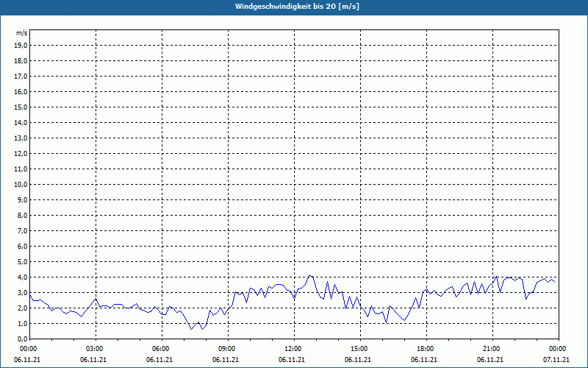Click the '7,0' y-axis label
Image resolution: width=588 pixels, height=368 pixels.
(23, 231)
